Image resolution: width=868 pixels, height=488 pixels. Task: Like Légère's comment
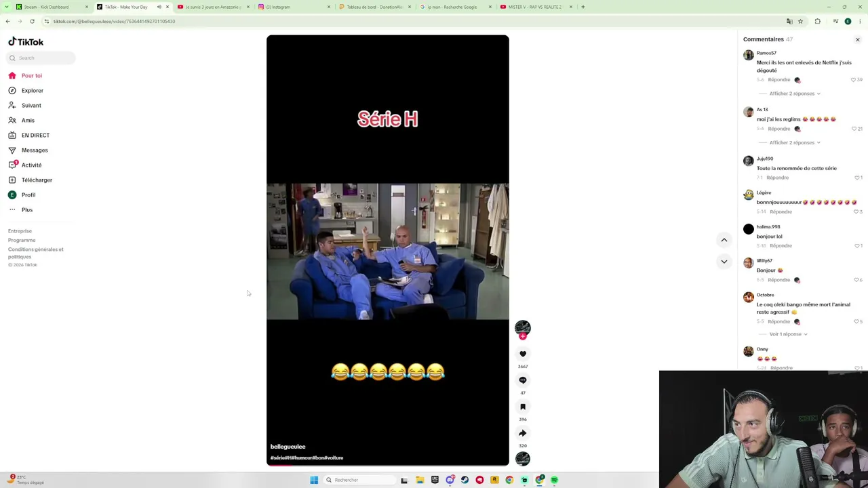click(x=856, y=211)
